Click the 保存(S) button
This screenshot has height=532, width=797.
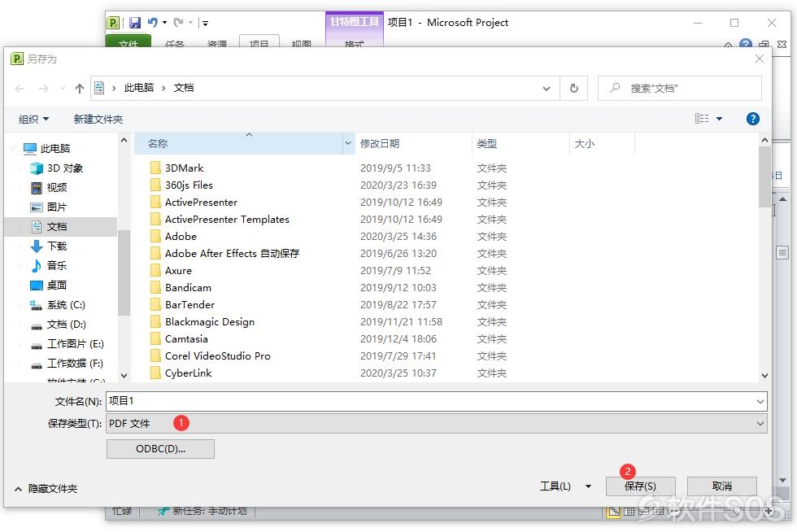tap(641, 486)
